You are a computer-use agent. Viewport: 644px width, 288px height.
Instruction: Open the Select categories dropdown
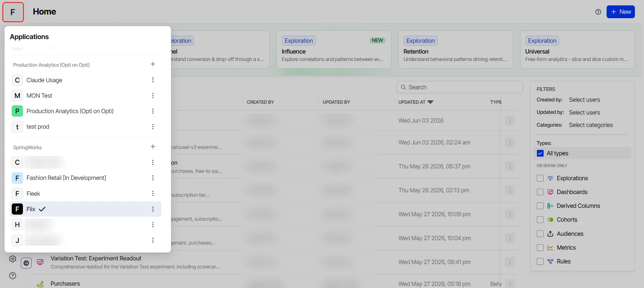click(591, 125)
